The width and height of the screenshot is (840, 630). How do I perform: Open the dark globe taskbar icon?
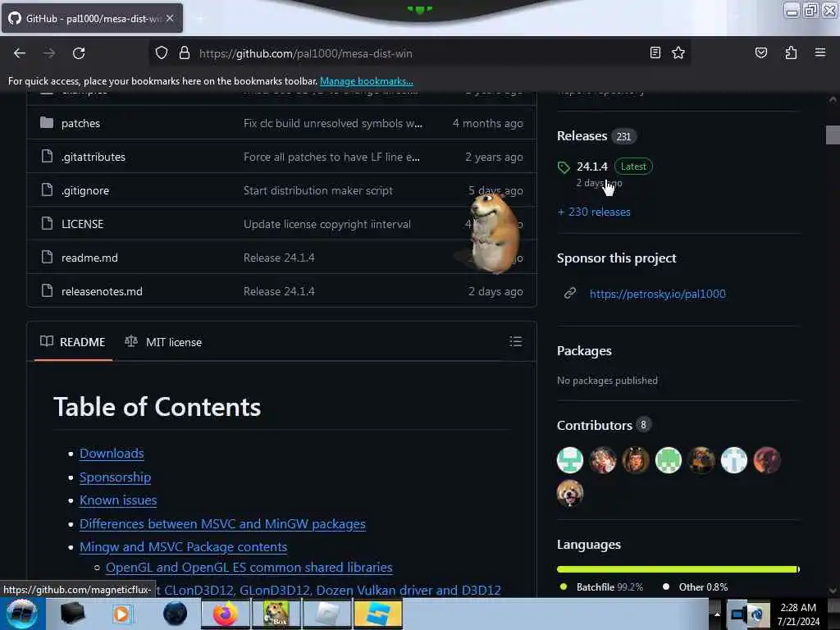(175, 614)
